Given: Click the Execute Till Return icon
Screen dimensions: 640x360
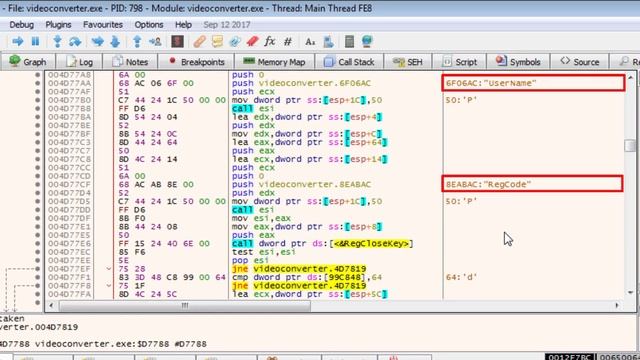Looking at the screenshot, I should [x=137, y=41].
